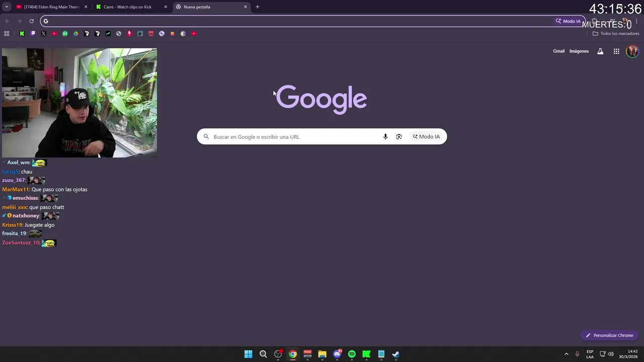Screen dimensions: 644x362
Task: Click the Gmail link
Action: click(558, 51)
